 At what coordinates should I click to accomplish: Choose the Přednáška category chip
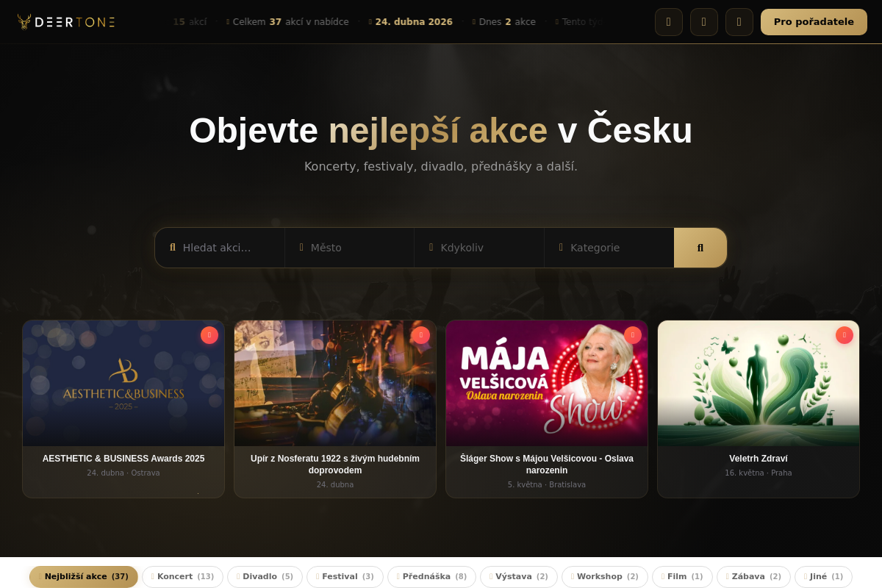[431, 577]
